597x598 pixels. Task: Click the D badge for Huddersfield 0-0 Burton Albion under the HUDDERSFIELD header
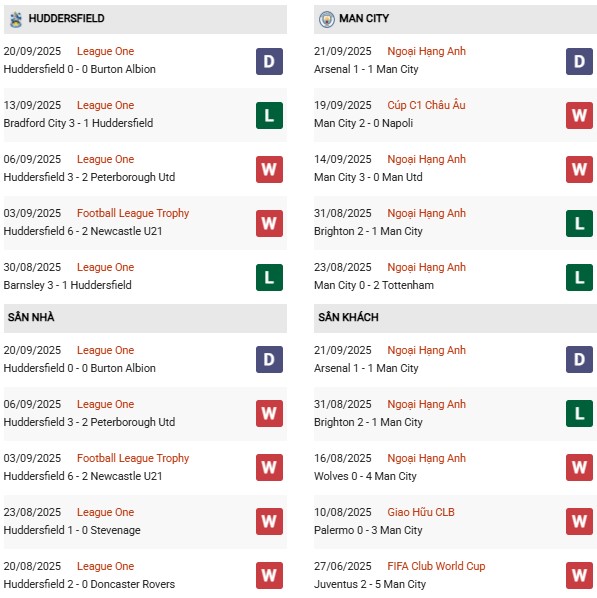pos(269,61)
